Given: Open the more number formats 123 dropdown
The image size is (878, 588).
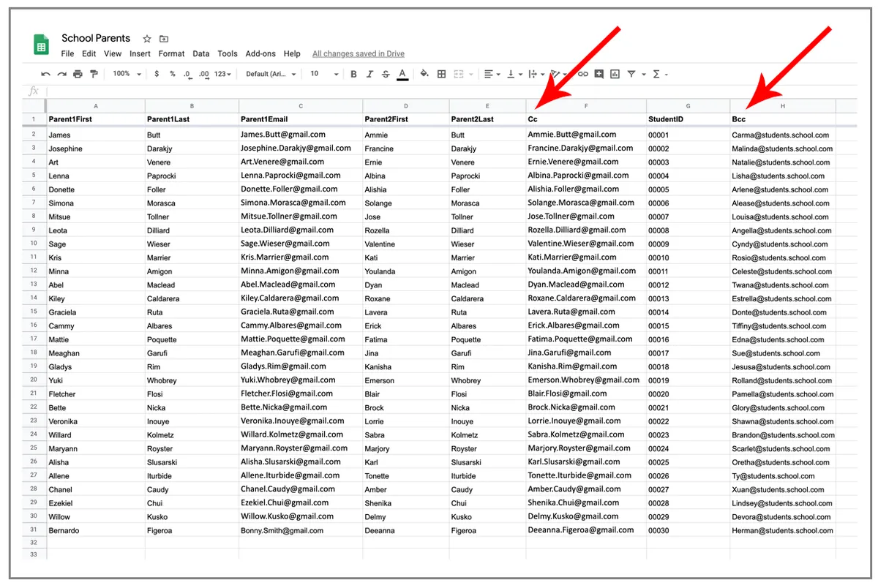Looking at the screenshot, I should click(x=222, y=74).
